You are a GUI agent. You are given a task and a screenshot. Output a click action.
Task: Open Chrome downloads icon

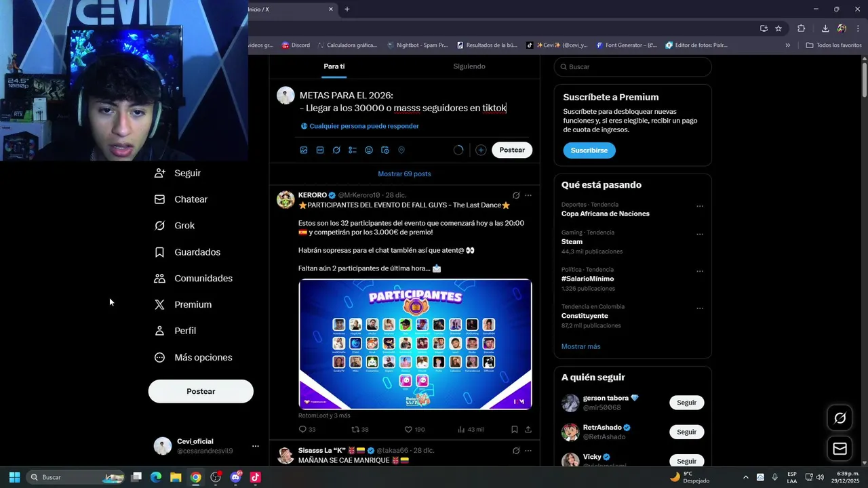(x=825, y=28)
